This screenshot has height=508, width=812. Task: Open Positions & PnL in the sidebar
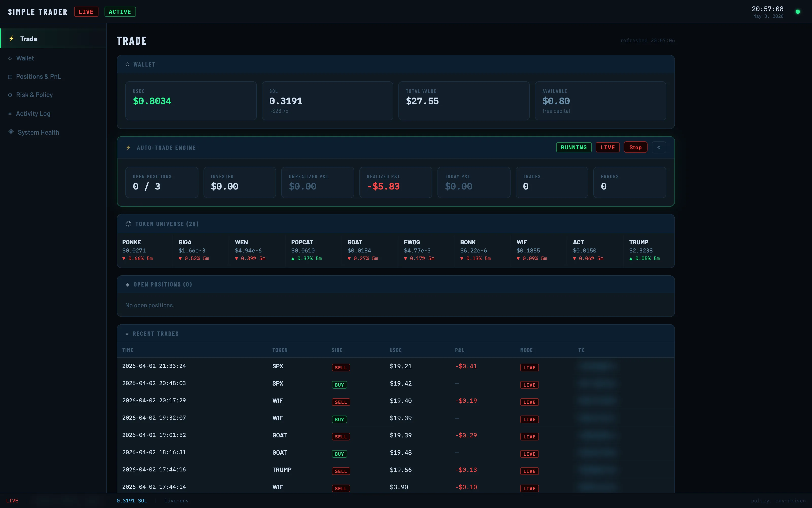(x=53, y=77)
